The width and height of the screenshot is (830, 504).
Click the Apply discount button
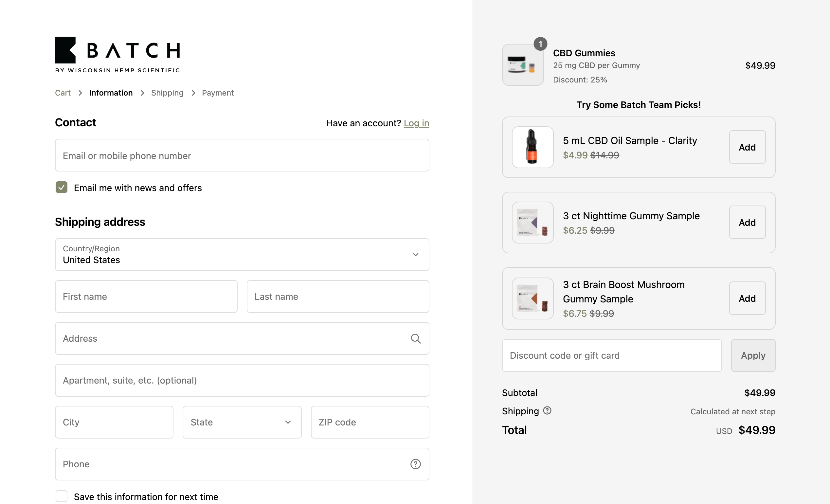click(753, 355)
